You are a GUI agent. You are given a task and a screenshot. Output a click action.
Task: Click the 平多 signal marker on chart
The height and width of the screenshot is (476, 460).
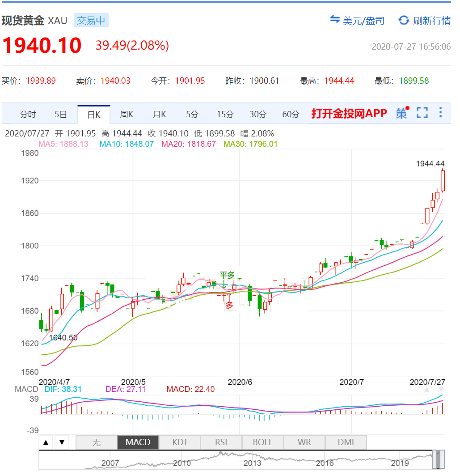(227, 275)
